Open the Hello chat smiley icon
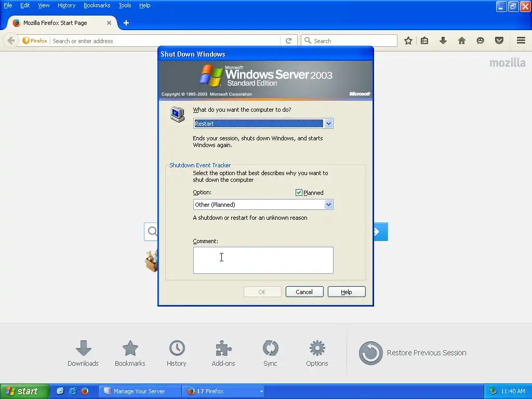This screenshot has width=532, height=399. pyautogui.click(x=480, y=41)
